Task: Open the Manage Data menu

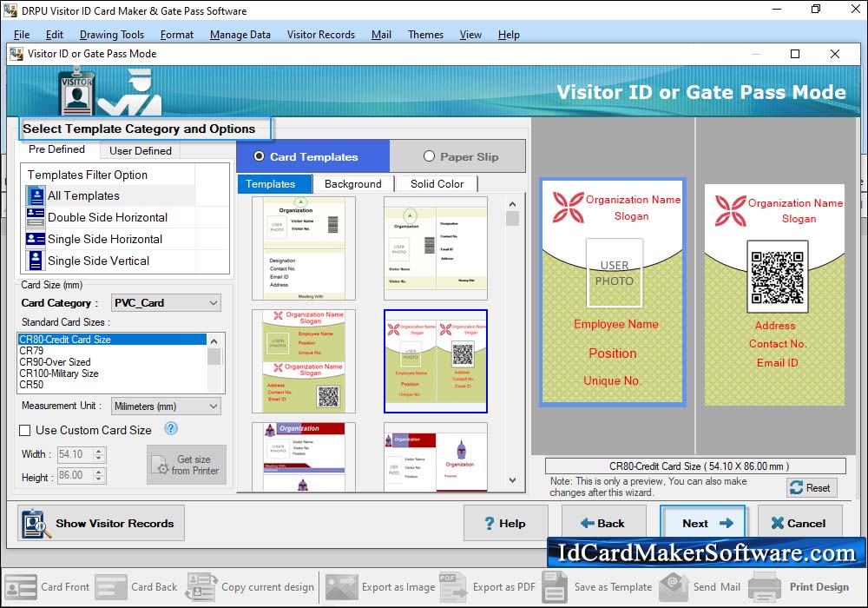Action: pos(240,35)
